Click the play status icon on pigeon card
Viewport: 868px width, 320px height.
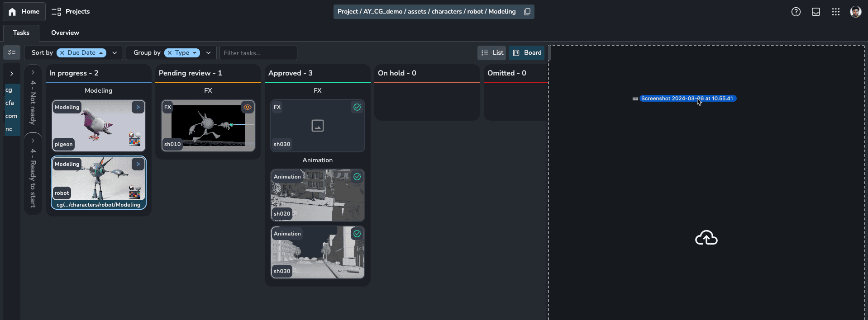point(138,107)
